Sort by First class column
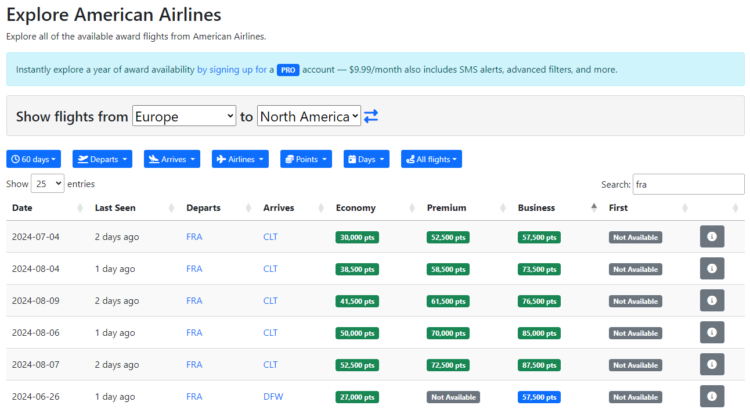The height and width of the screenshot is (409, 750). point(648,208)
